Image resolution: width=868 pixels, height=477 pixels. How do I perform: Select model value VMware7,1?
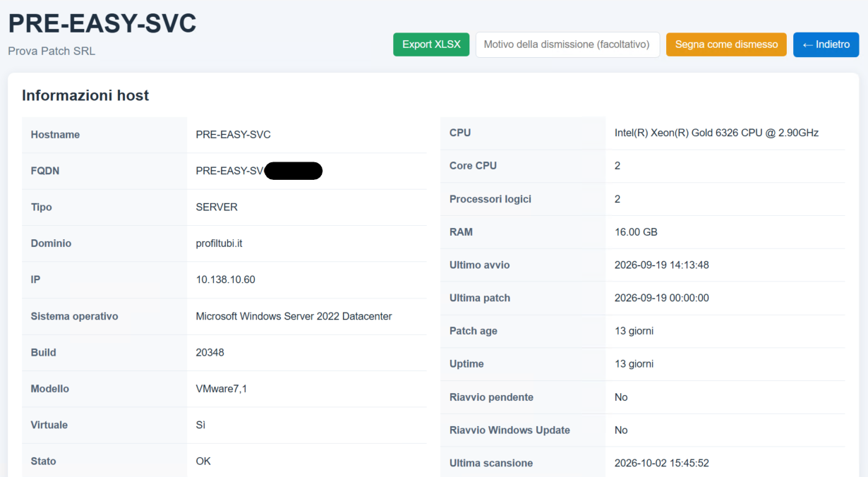tap(222, 389)
